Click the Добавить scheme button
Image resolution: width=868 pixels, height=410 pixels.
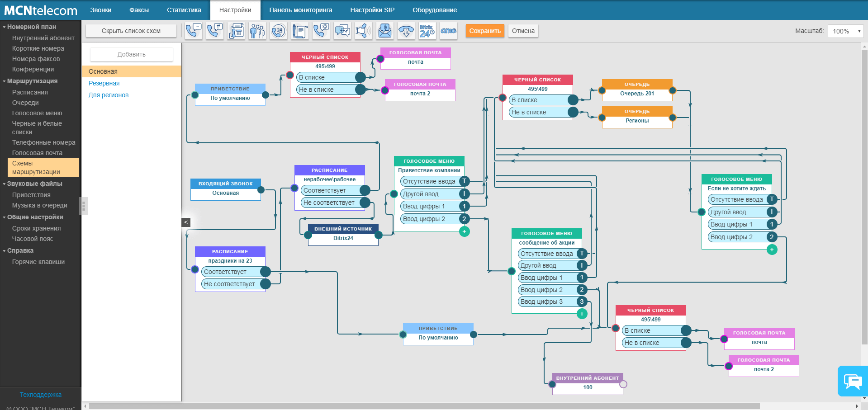tap(132, 54)
